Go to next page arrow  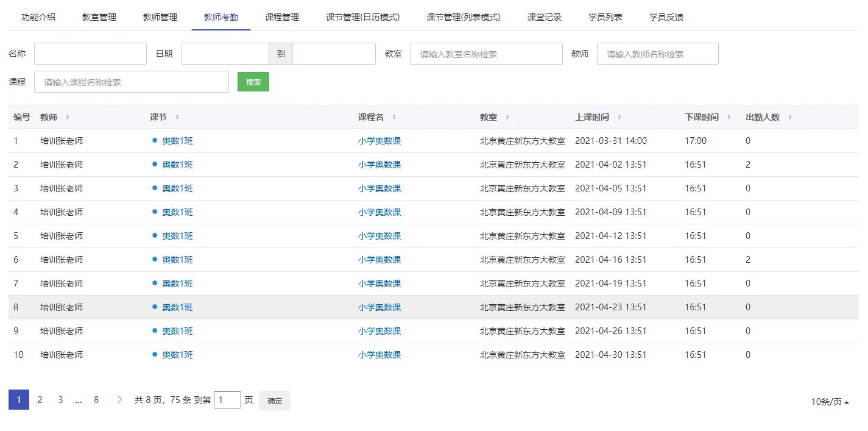119,400
